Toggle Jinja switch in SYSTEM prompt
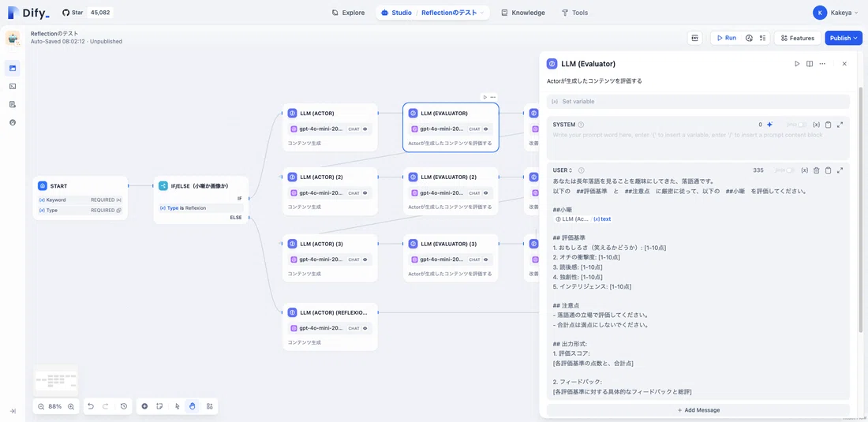Image resolution: width=868 pixels, height=422 pixels. click(802, 125)
